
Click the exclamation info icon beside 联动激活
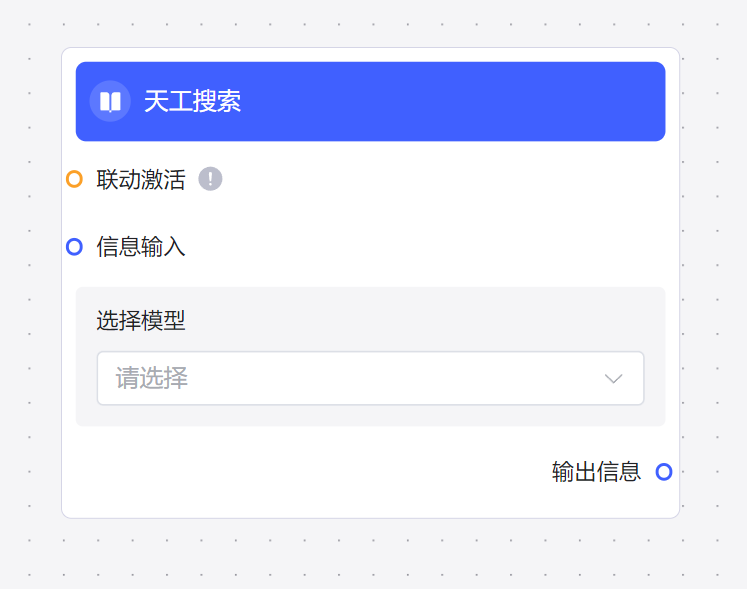[x=210, y=179]
